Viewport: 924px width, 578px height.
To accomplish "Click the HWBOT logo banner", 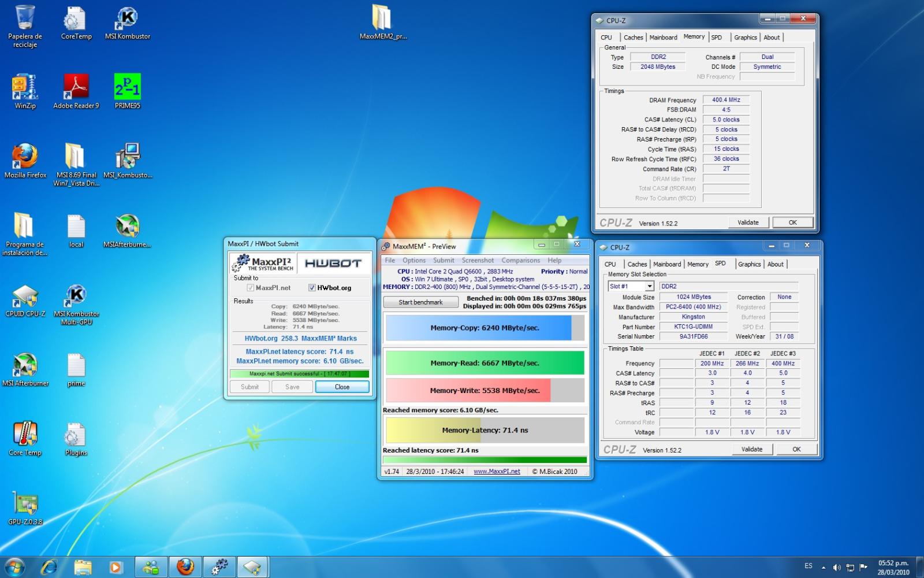I will 333,264.
